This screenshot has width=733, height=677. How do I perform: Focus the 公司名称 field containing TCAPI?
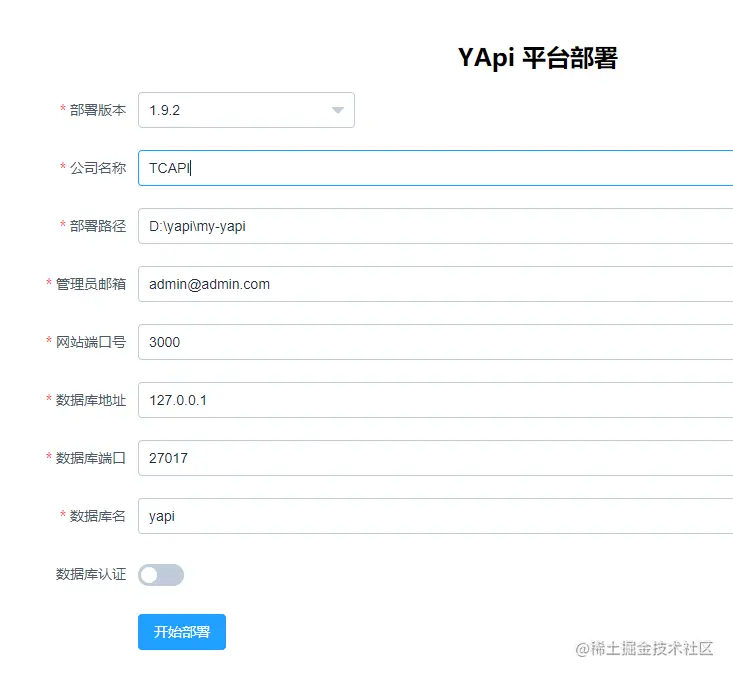(436, 168)
